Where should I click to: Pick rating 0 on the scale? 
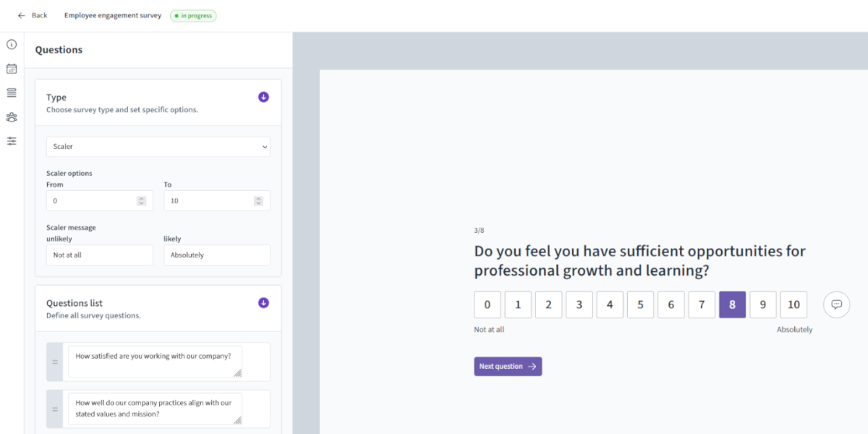[488, 305]
